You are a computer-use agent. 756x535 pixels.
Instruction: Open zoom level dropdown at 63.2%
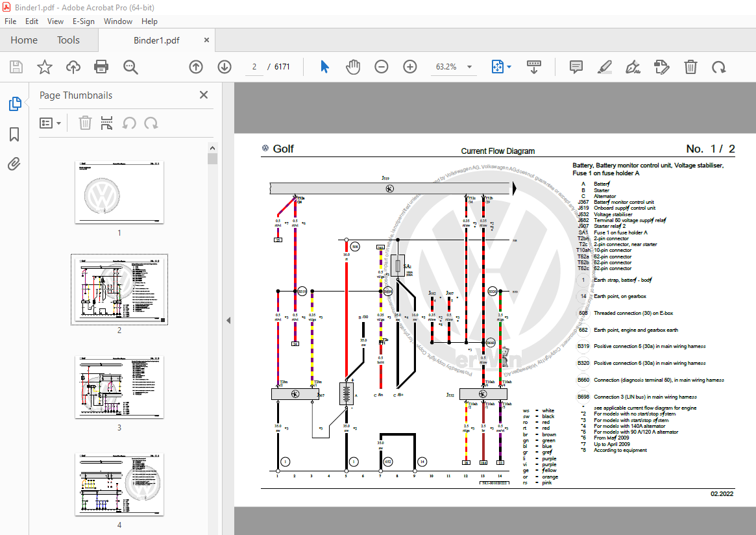(469, 67)
